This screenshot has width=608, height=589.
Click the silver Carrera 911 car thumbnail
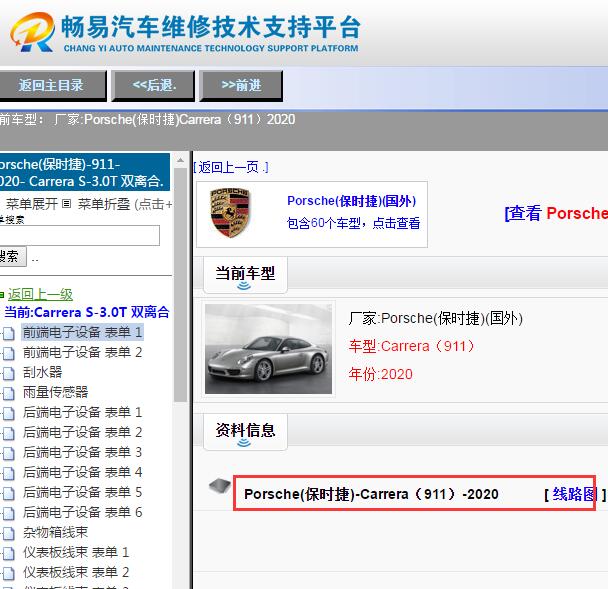[268, 349]
